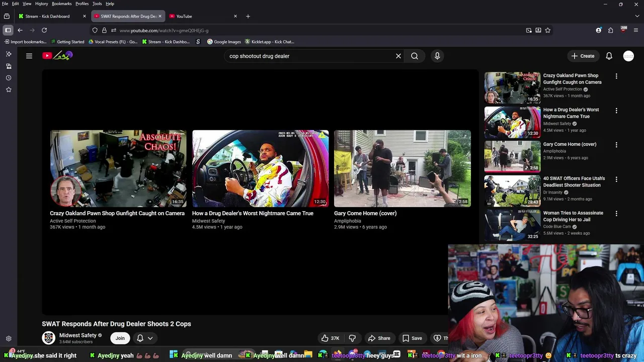Open the Help menu
This screenshot has height=362, width=644.
click(x=110, y=4)
